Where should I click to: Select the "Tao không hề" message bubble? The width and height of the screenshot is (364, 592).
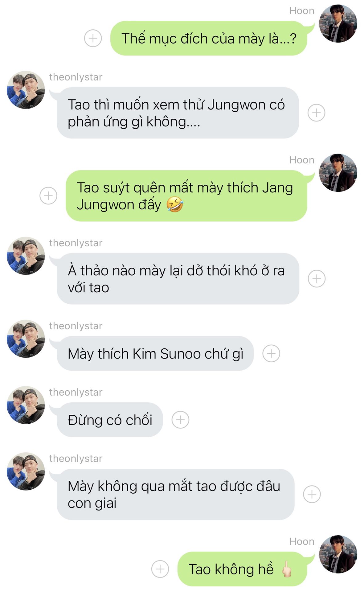[242, 569]
